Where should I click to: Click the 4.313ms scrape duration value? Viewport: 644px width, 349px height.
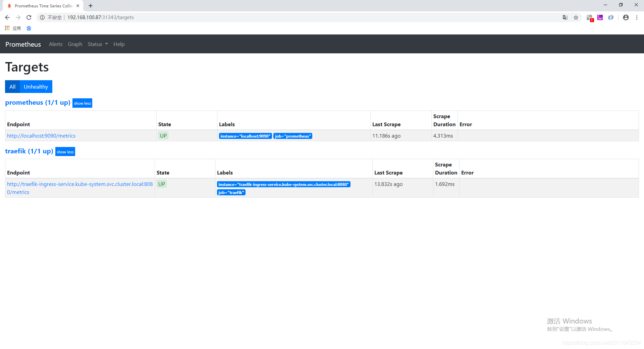click(x=443, y=136)
